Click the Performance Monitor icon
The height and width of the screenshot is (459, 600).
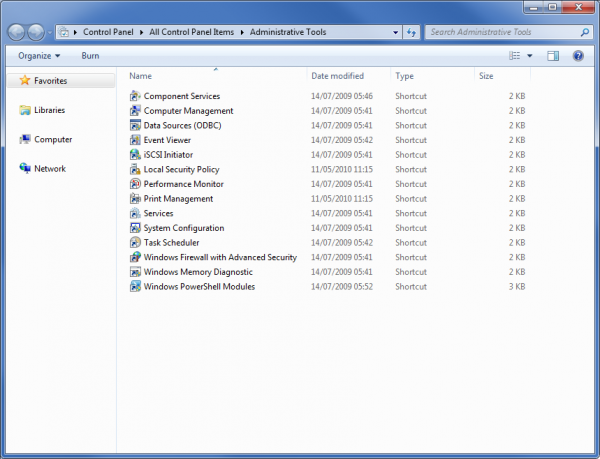click(135, 184)
